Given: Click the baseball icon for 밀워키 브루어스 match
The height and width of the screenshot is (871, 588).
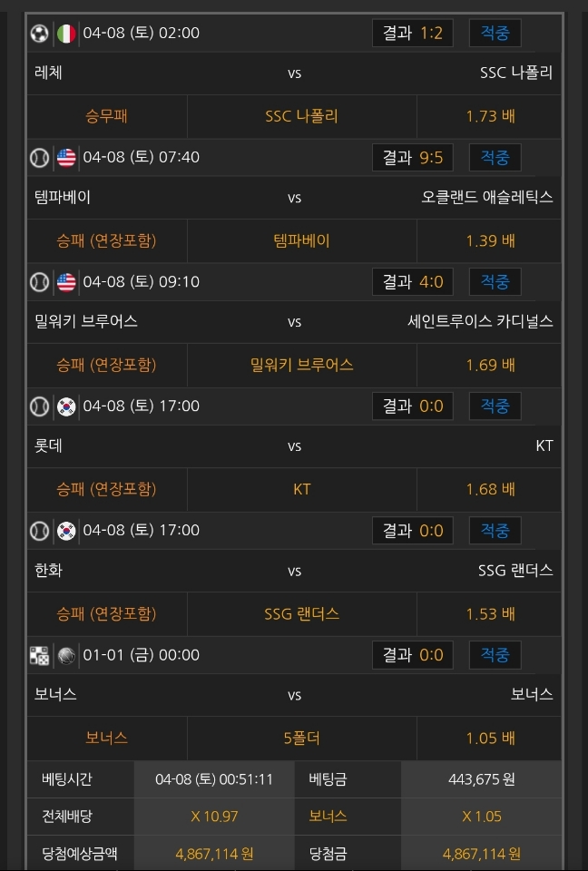Looking at the screenshot, I should point(39,282).
